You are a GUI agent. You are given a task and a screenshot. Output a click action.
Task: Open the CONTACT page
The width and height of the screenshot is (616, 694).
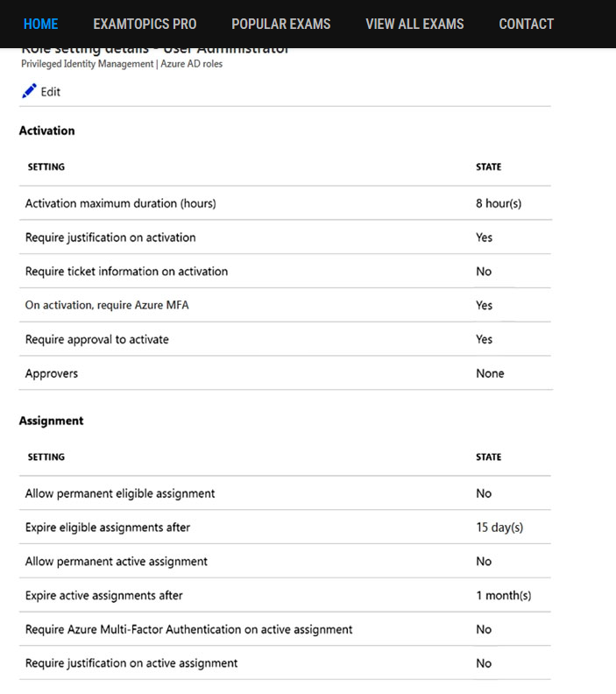tap(526, 24)
